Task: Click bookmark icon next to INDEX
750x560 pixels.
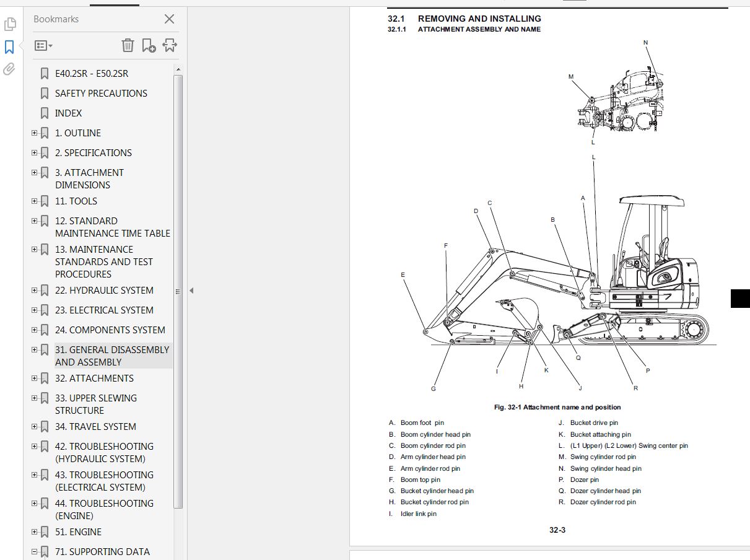Action: [x=45, y=113]
